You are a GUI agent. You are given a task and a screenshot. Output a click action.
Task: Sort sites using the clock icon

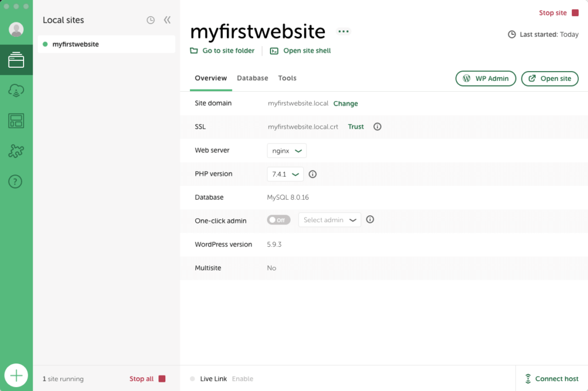click(x=150, y=20)
